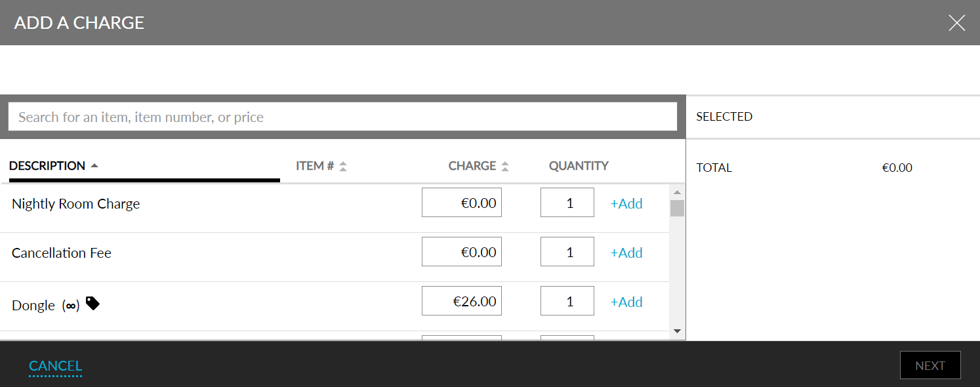980x387 pixels.
Task: Add Cancellation Fee to selection
Action: coord(626,253)
